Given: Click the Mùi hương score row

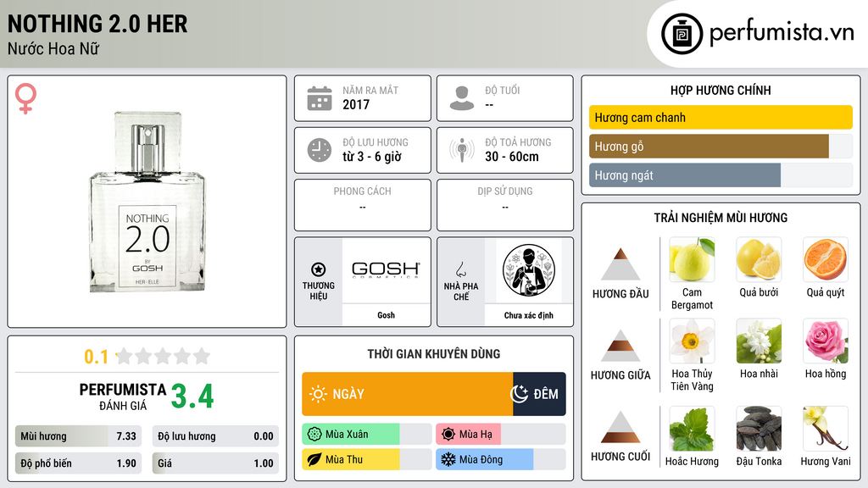Looking at the screenshot, I should (78, 436).
